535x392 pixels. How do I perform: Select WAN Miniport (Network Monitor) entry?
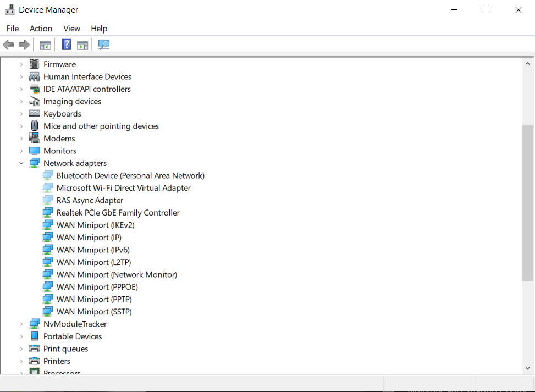coord(117,275)
